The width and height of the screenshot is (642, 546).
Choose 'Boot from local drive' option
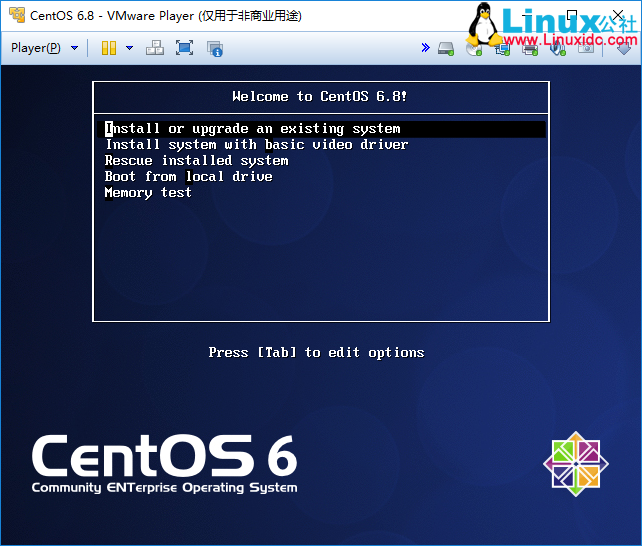click(x=189, y=177)
